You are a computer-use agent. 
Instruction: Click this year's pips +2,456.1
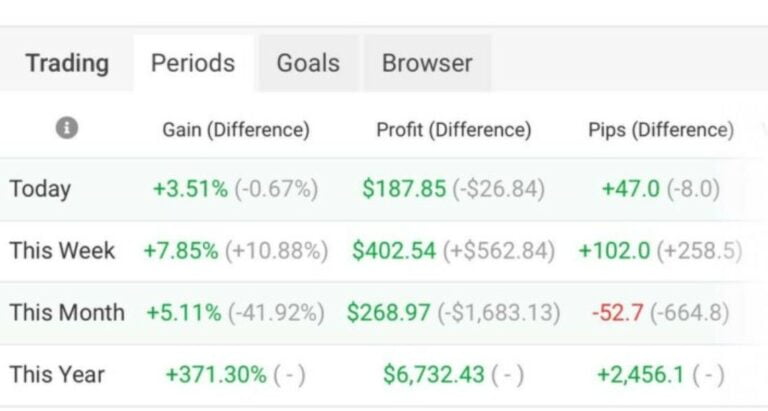(641, 375)
